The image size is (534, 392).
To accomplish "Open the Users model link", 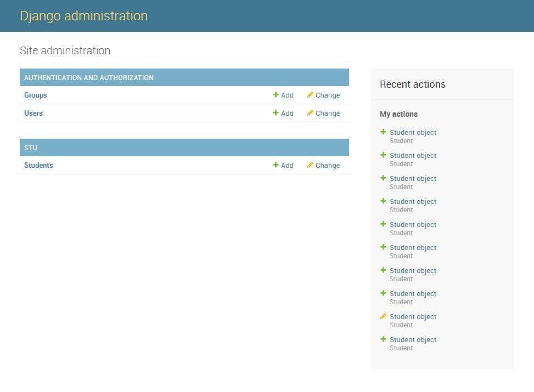I will pyautogui.click(x=33, y=113).
